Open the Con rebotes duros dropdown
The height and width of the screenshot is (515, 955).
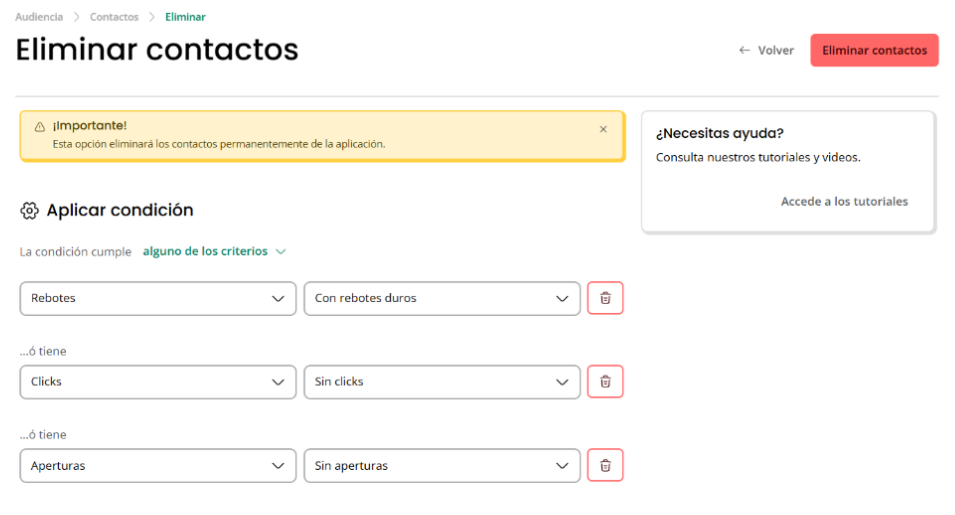(442, 298)
